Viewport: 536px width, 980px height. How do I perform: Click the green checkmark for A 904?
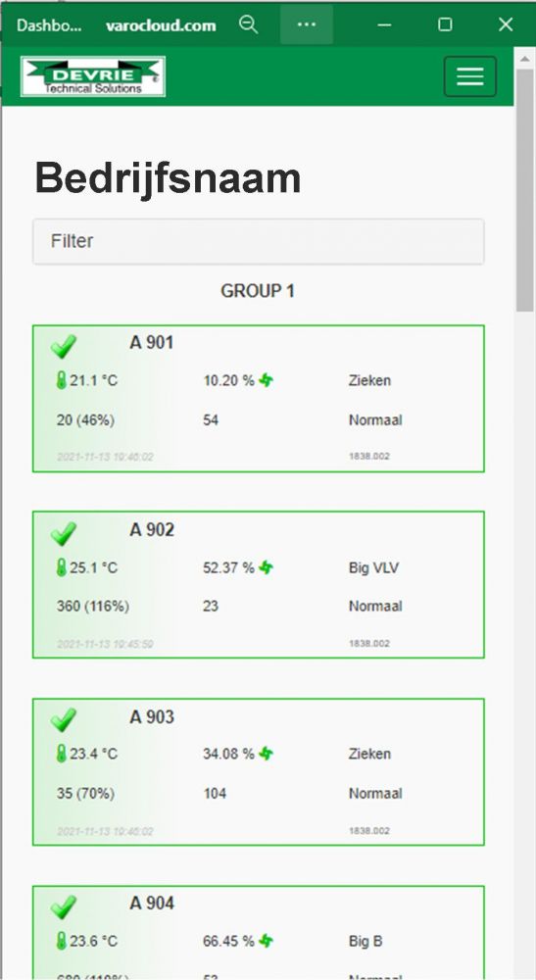63,906
